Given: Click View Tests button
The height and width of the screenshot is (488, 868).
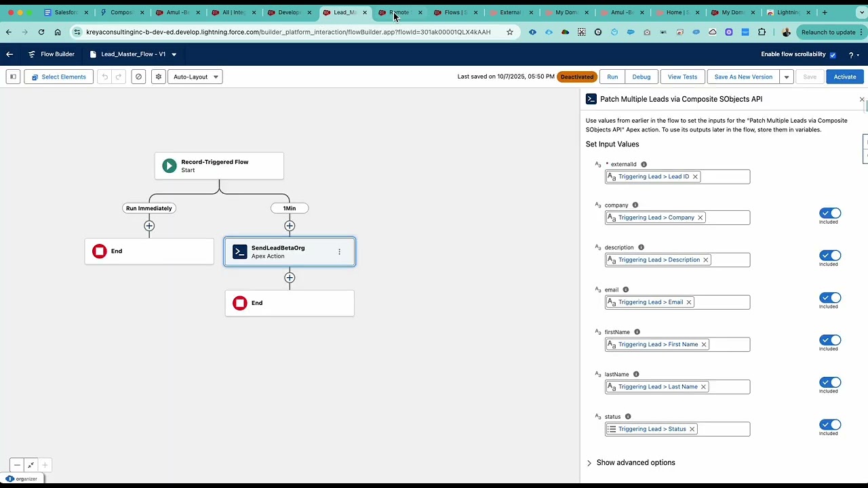Looking at the screenshot, I should (x=682, y=77).
